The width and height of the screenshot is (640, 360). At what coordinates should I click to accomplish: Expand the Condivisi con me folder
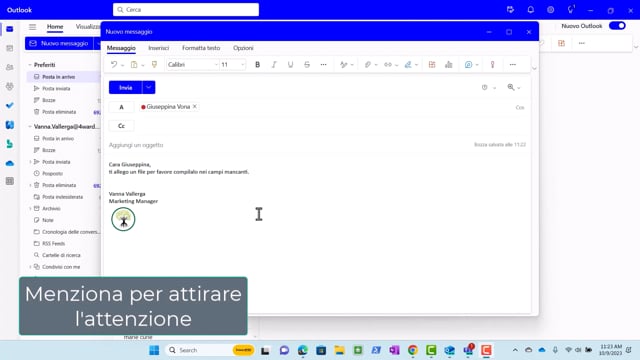point(30,267)
